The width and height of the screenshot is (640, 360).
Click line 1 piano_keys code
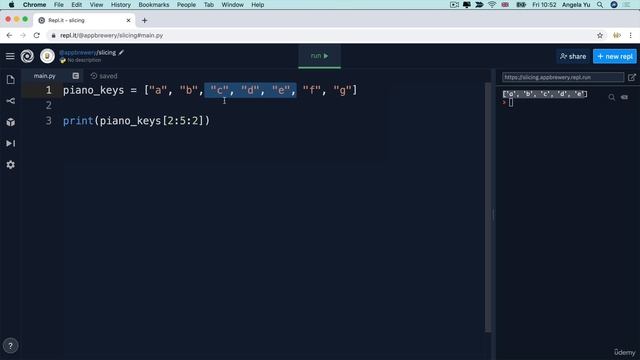[x=210, y=90]
